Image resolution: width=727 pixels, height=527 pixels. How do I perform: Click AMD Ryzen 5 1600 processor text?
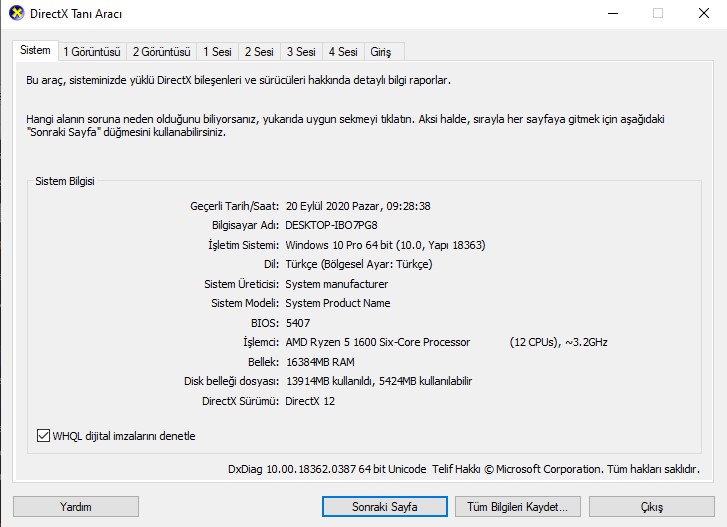tap(378, 342)
